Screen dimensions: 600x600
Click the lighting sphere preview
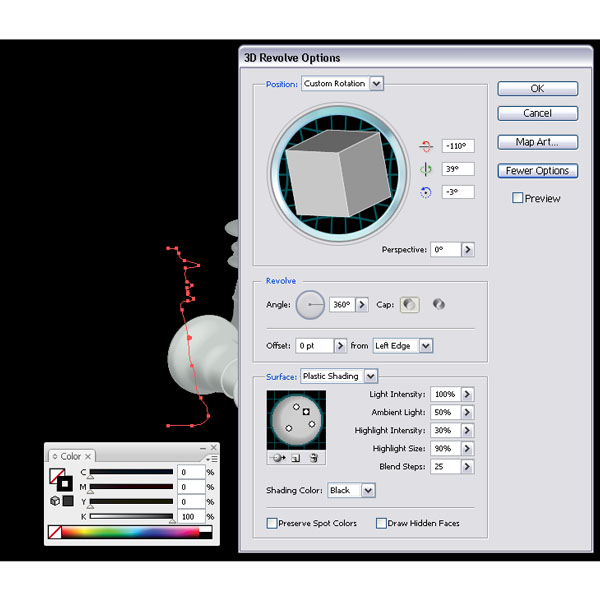296,420
